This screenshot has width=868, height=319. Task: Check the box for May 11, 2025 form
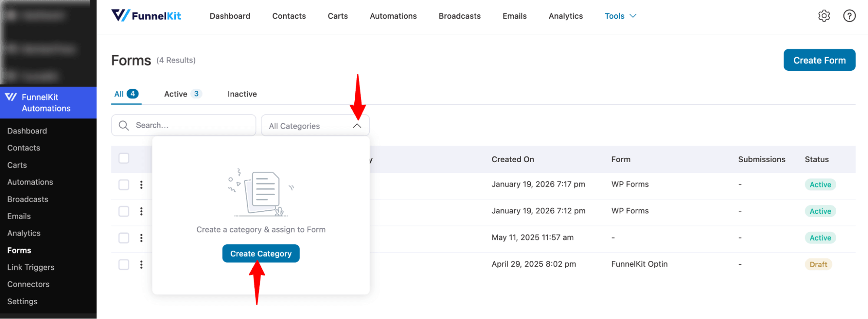(x=124, y=238)
